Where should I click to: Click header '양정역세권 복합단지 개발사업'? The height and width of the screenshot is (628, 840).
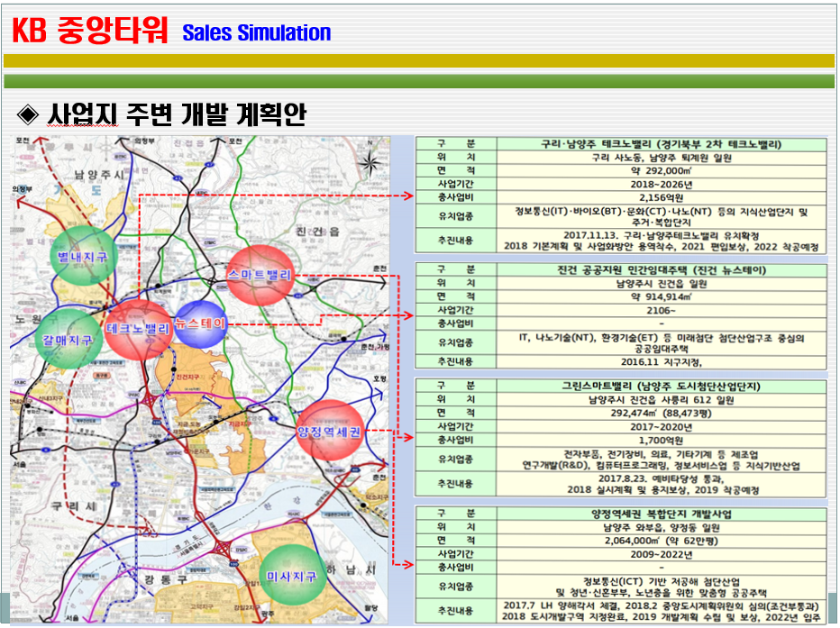[x=661, y=514]
